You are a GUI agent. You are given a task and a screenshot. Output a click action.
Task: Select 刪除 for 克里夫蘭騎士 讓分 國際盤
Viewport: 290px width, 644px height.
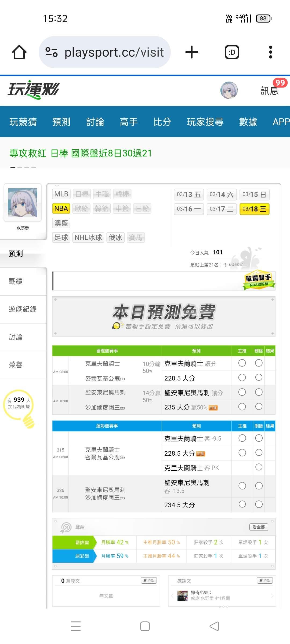coord(259,363)
